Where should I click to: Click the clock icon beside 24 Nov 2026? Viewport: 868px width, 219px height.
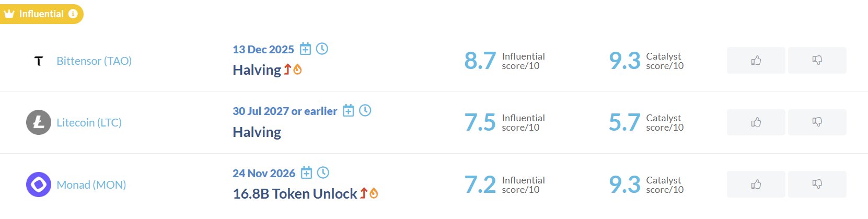pos(323,172)
